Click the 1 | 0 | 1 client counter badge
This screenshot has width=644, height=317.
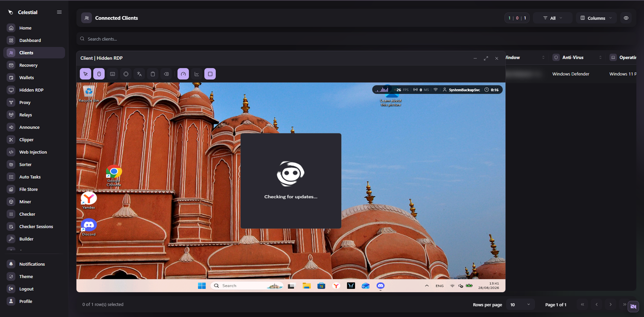(x=517, y=18)
